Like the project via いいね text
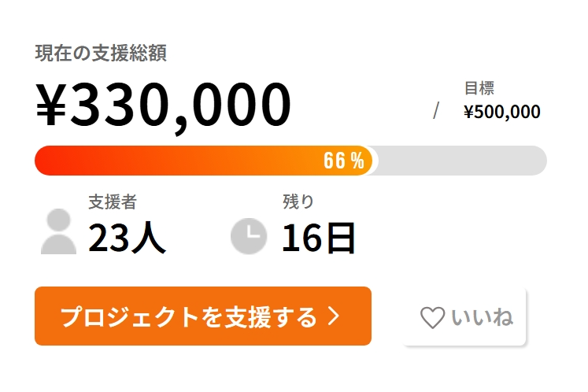The width and height of the screenshot is (588, 392). (x=482, y=317)
